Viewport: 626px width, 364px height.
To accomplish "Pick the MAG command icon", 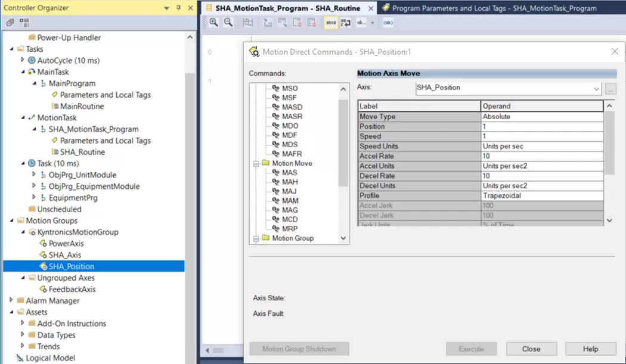I will click(x=275, y=210).
